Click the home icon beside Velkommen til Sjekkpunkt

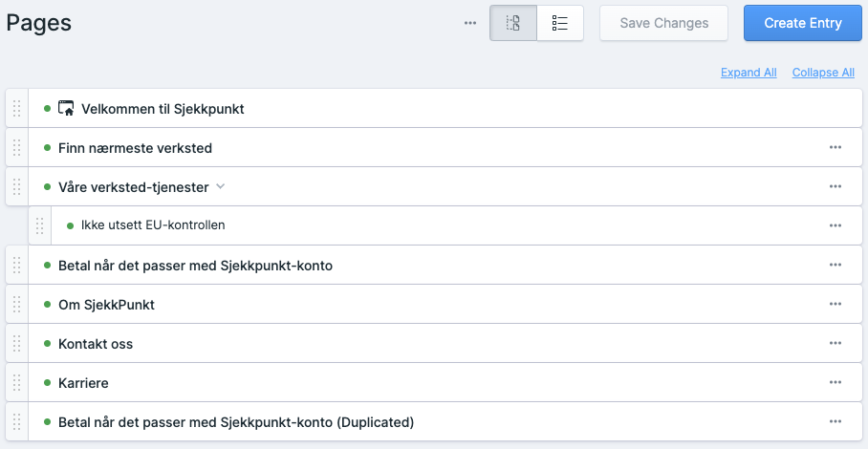pyautogui.click(x=66, y=109)
